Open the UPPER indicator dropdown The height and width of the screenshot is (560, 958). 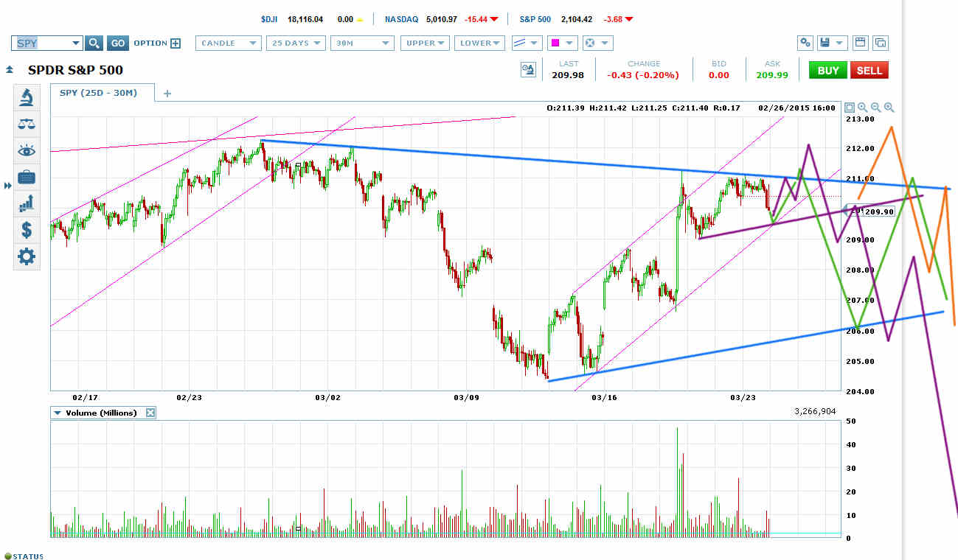(x=425, y=43)
